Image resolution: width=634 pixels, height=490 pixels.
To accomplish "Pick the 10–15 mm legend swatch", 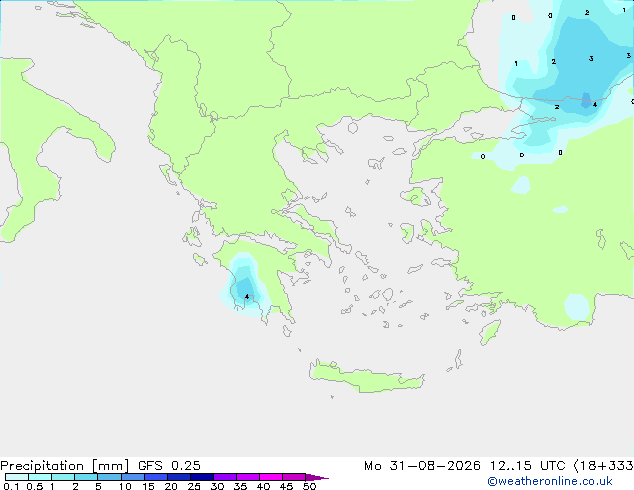I will click(133, 477).
